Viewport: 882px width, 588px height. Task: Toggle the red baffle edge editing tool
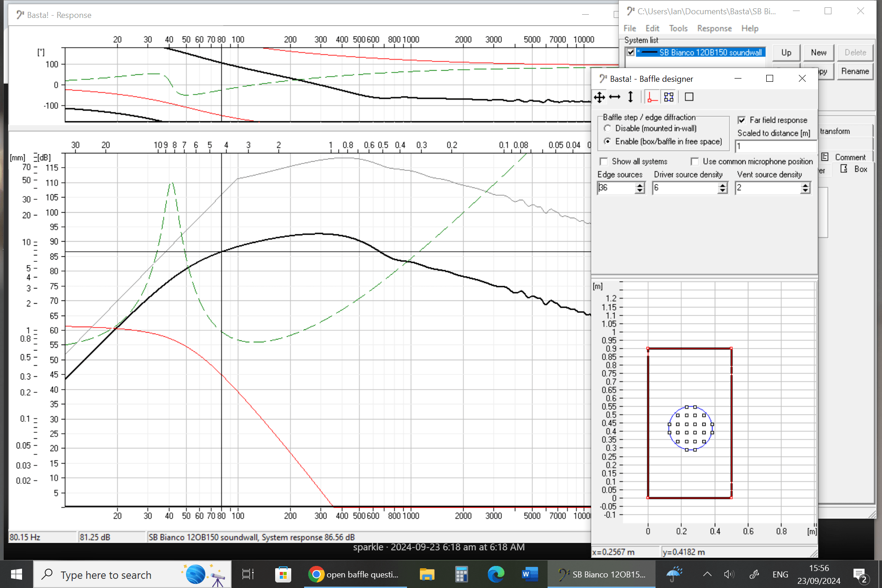pos(651,97)
